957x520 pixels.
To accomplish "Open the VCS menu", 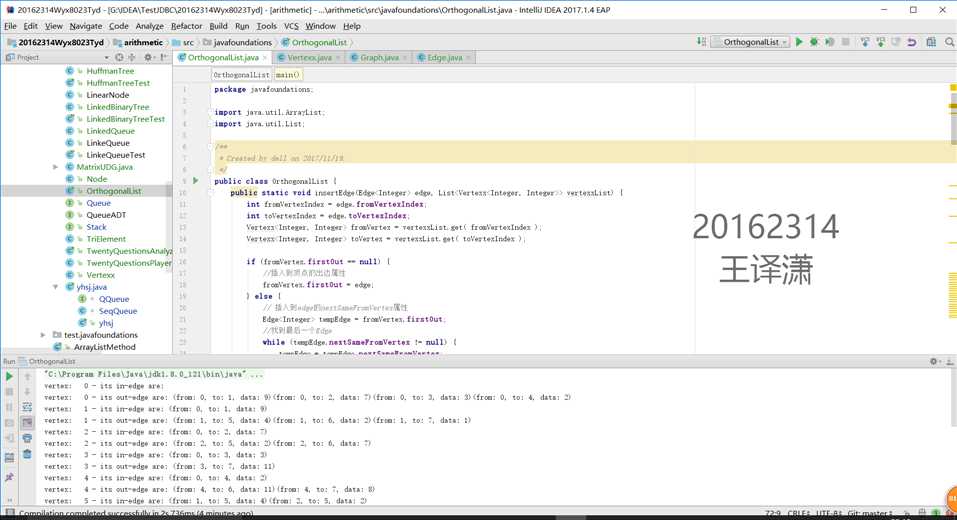I will [x=291, y=26].
